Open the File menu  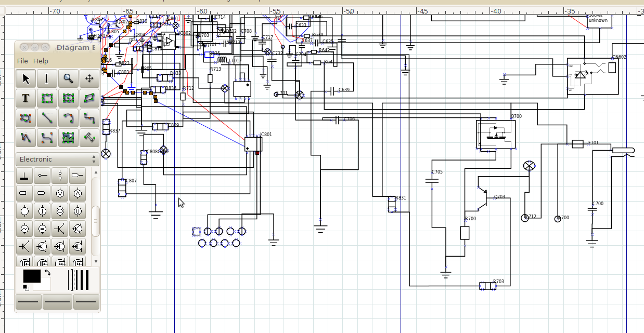[x=22, y=61]
